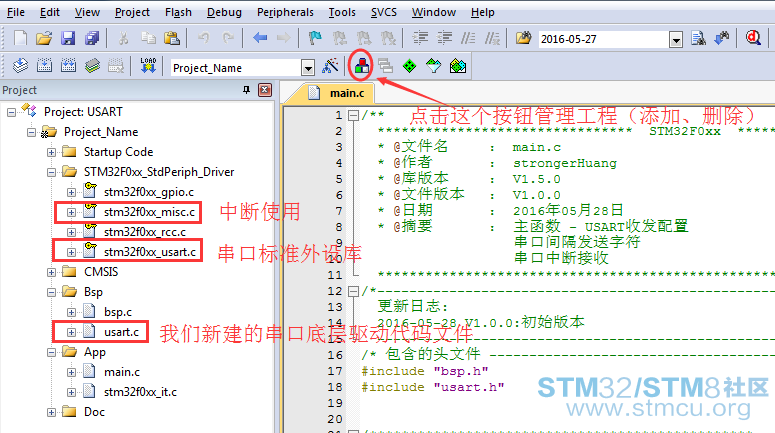Select stm32f0xx_rcc.c in project tree

point(145,232)
